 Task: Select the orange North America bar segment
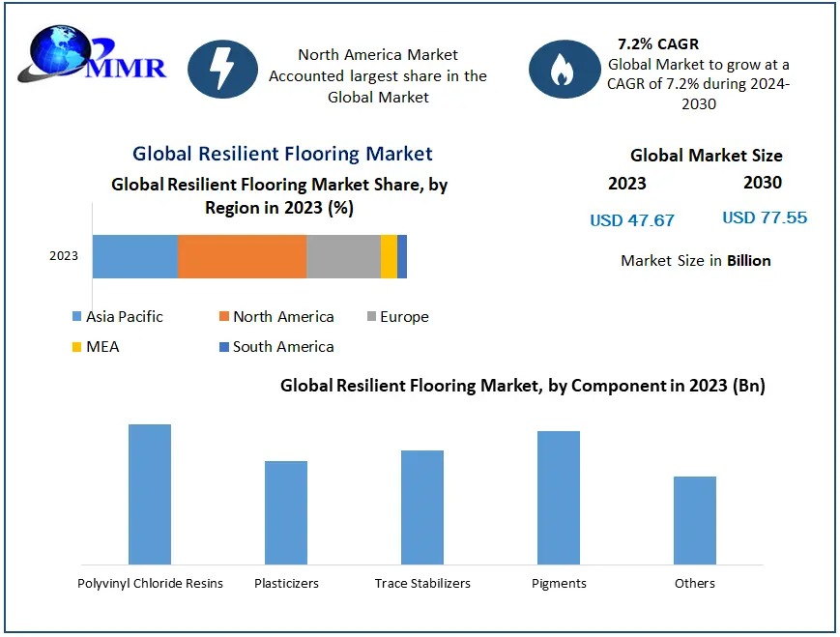click(x=242, y=256)
